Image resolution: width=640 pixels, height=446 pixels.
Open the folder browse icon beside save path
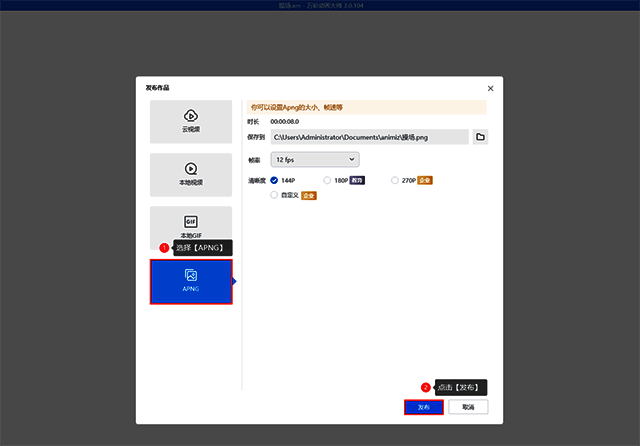[x=480, y=136]
